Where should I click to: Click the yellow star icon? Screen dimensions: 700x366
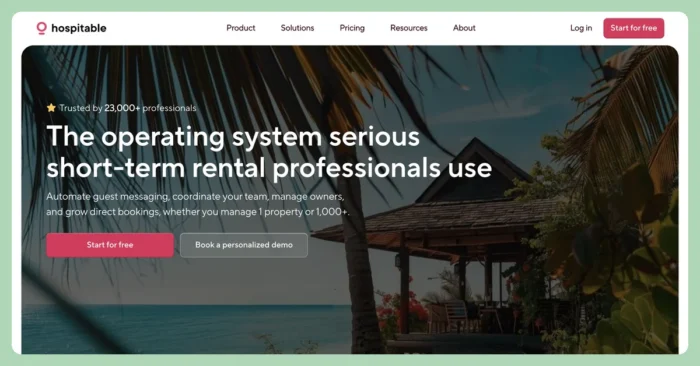click(x=51, y=108)
